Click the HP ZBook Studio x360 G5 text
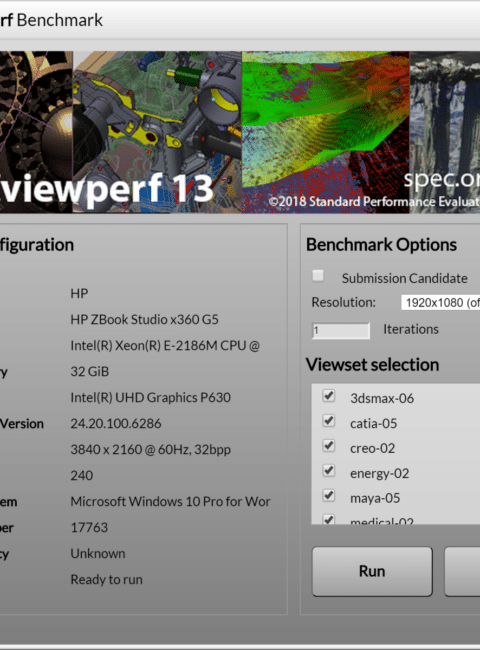Screen dimensions: 480x650 (x=144, y=320)
